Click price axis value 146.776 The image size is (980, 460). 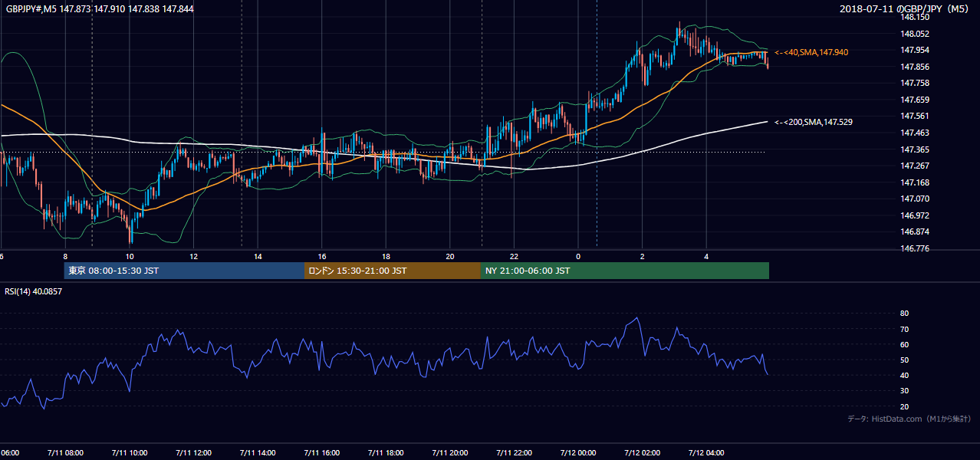point(915,248)
